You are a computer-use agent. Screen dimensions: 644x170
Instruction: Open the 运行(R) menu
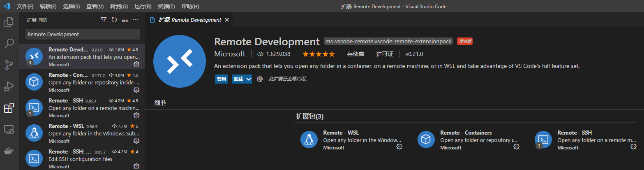click(x=143, y=7)
